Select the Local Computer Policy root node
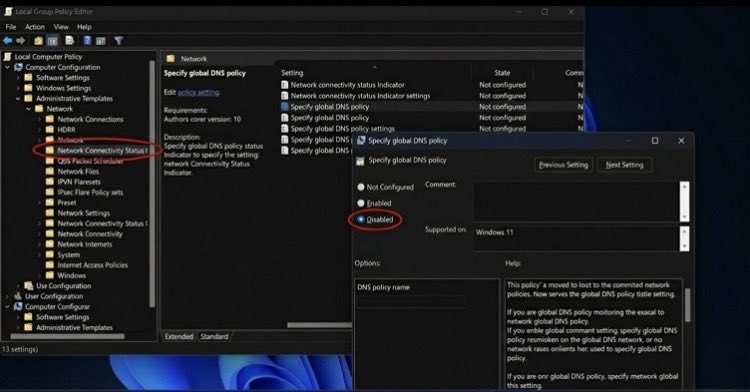The height and width of the screenshot is (392, 750). 48,56
